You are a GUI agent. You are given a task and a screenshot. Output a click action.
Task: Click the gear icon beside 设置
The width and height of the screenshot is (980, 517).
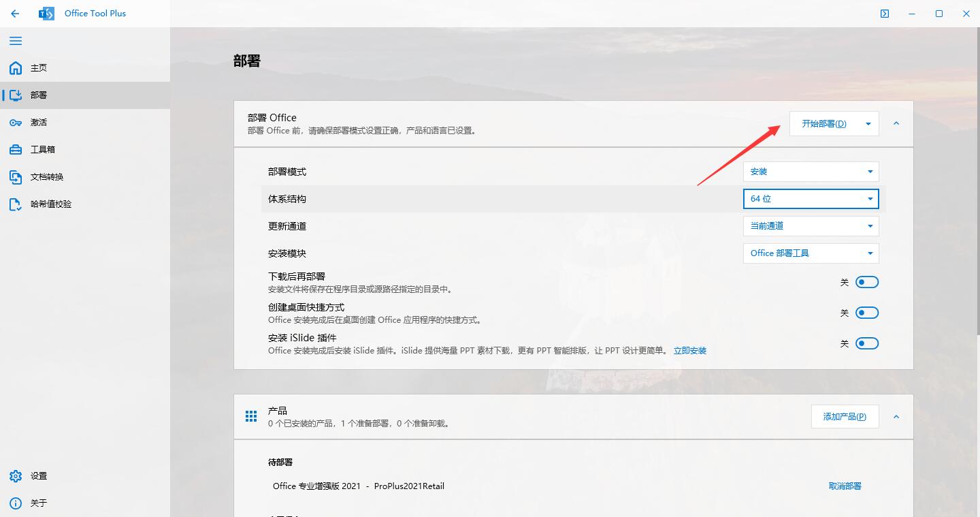click(16, 476)
